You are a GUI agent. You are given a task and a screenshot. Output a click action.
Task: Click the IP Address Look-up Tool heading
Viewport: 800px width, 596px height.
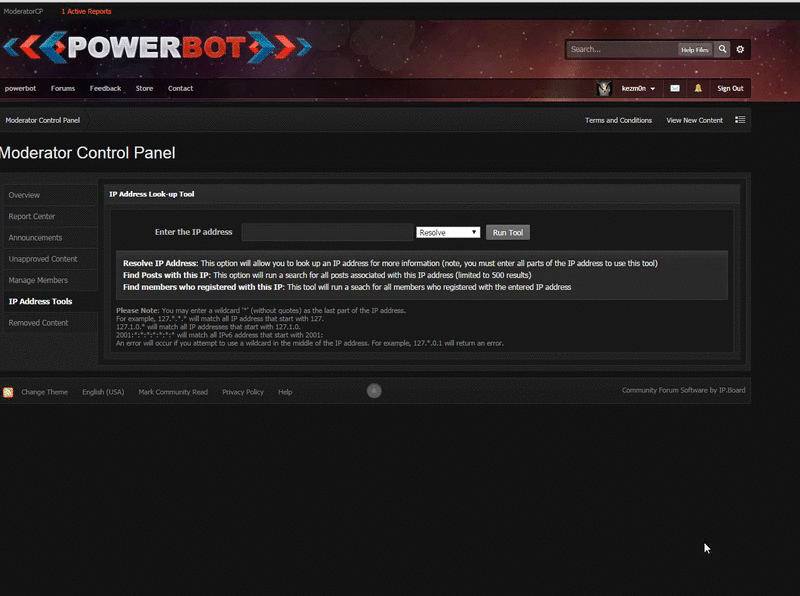[152, 194]
